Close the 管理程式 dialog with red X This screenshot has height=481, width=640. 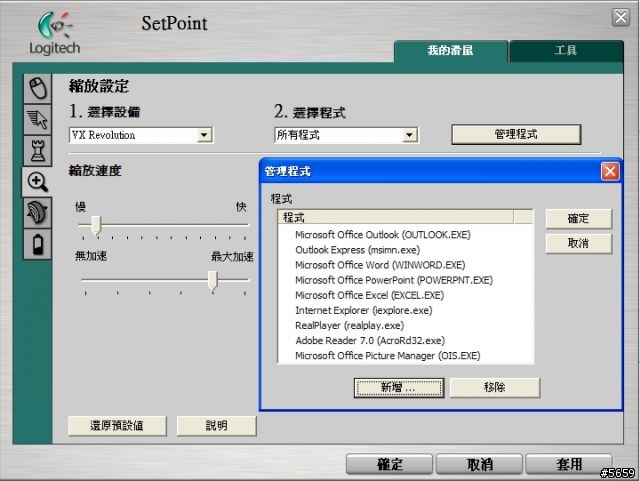tap(610, 171)
